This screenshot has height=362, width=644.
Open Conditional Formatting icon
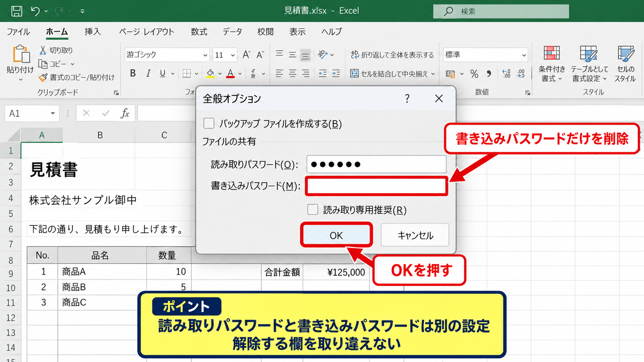click(552, 53)
